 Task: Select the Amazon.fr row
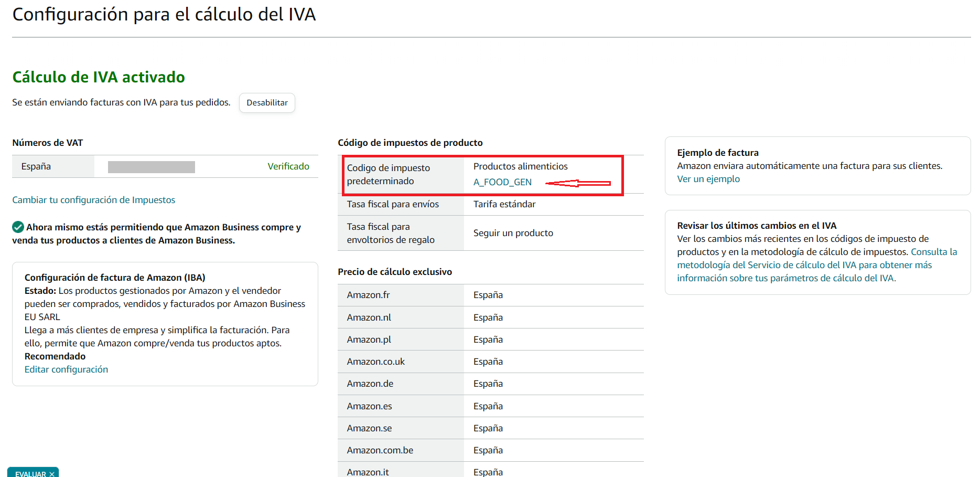click(x=491, y=295)
